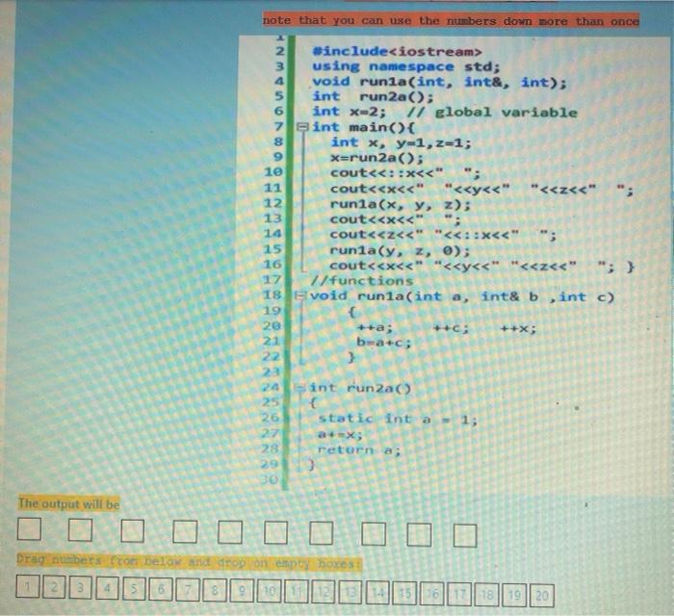
Task: Choose the number 7 tile
Action: tap(188, 590)
